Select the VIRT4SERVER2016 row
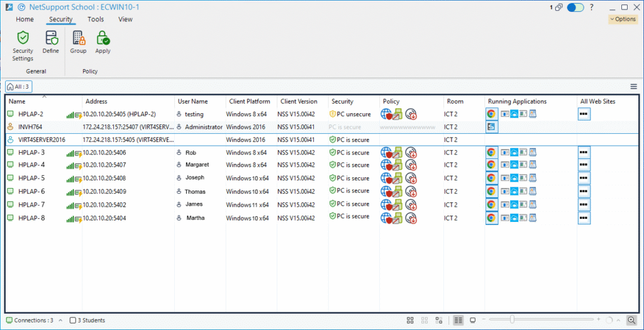644x330 pixels. [x=322, y=140]
